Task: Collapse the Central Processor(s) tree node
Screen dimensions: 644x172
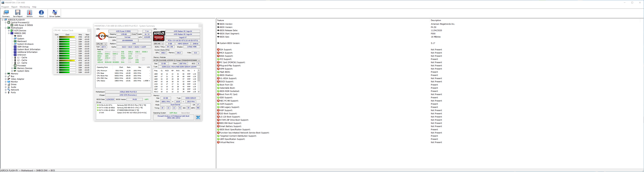Action: click(x=6, y=23)
